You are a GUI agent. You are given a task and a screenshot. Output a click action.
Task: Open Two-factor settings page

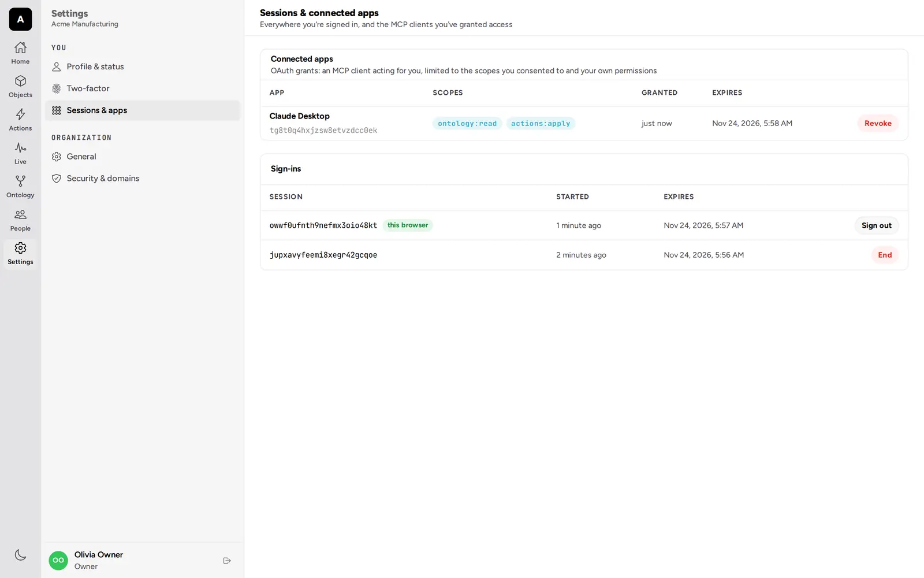click(143, 88)
